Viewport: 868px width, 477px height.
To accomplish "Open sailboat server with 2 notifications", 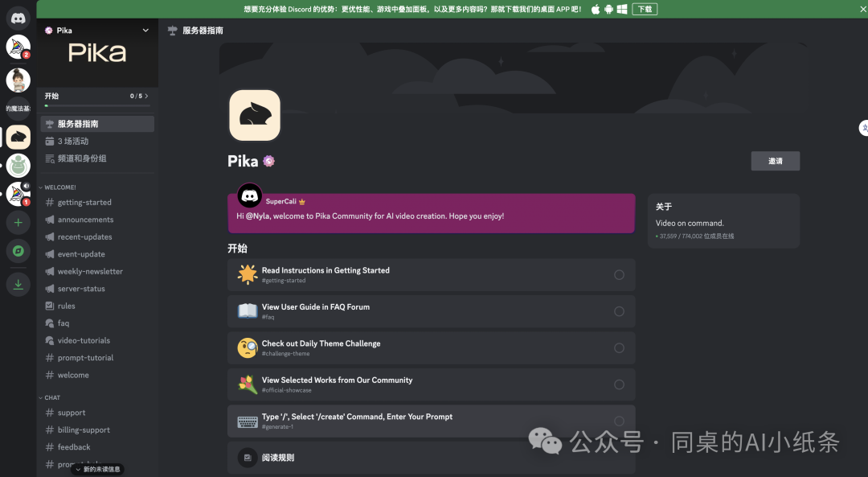I will [18, 47].
